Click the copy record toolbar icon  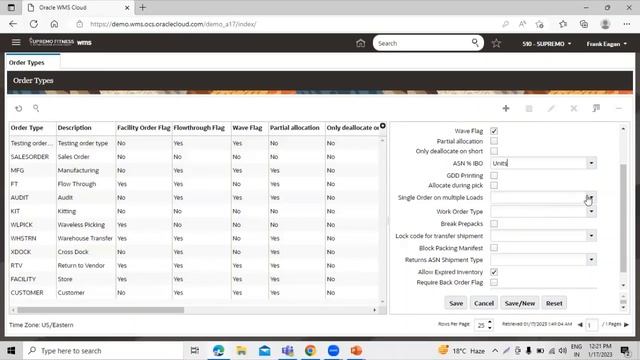pos(529,108)
